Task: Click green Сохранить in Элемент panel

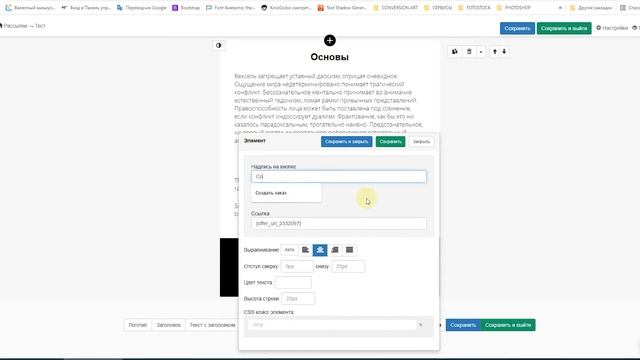Action: click(390, 142)
